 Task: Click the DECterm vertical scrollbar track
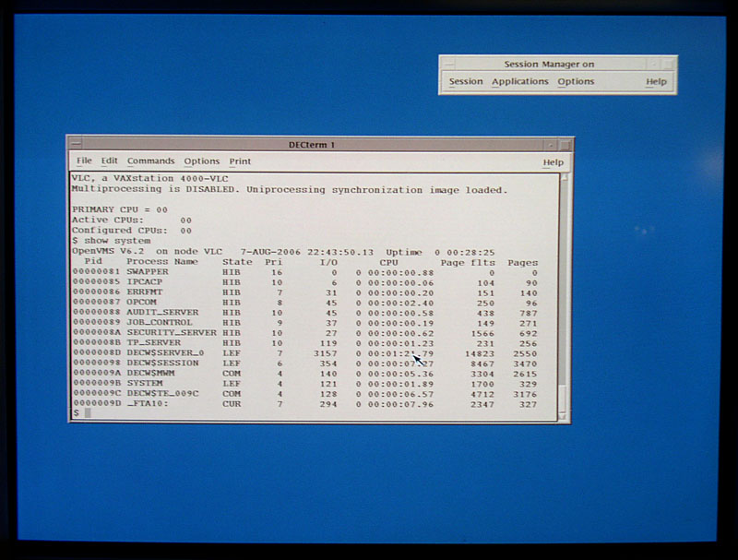563,295
